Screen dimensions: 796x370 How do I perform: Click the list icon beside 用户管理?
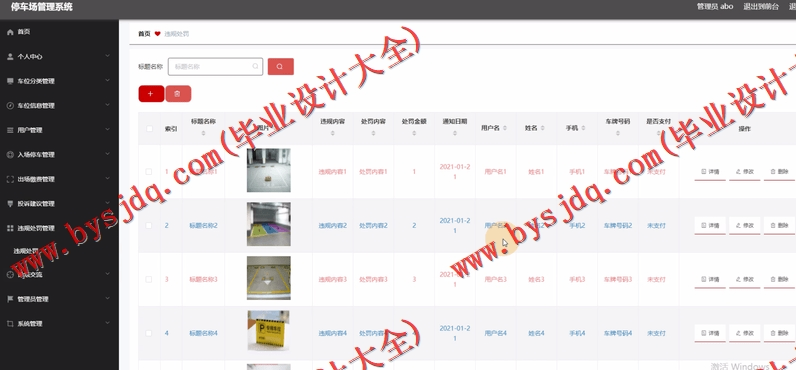click(x=10, y=130)
